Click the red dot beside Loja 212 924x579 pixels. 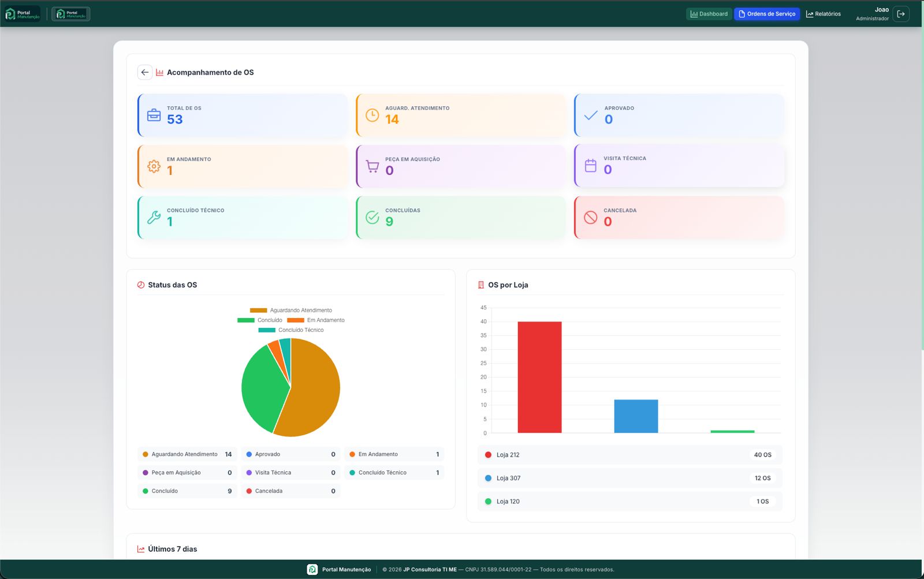488,455
